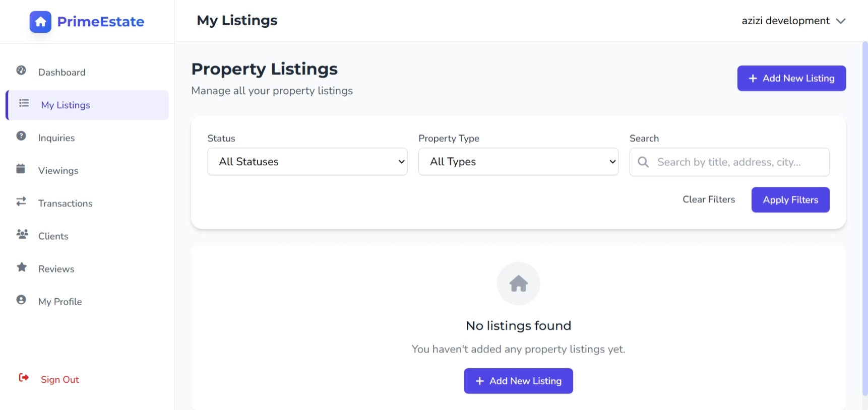Screen dimensions: 868x410
Task: Click the PrimeEstate house logo icon
Action: (x=40, y=22)
